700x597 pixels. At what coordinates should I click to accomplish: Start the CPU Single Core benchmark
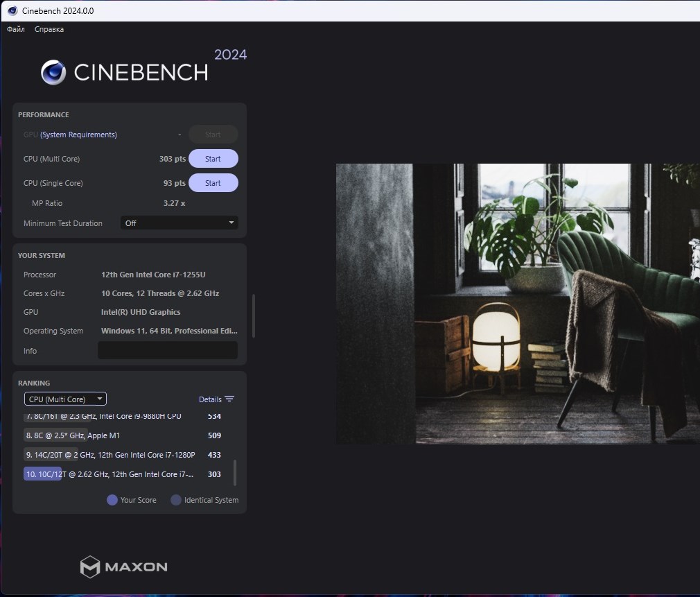[x=213, y=183]
